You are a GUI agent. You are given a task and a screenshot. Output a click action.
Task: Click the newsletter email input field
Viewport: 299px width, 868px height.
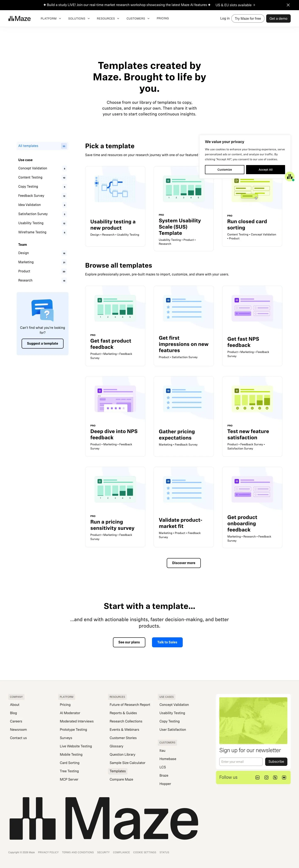point(241,761)
